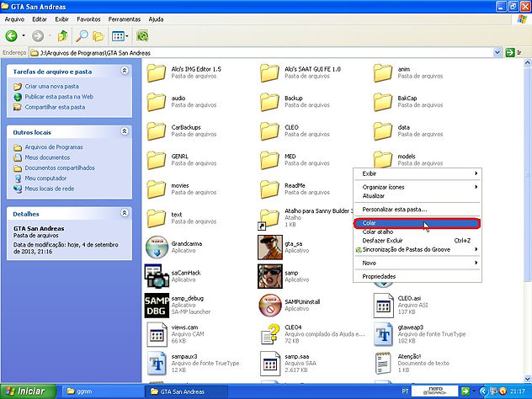The width and height of the screenshot is (532, 399).
Task: Select the samp.saa file icon
Action: tap(270, 364)
